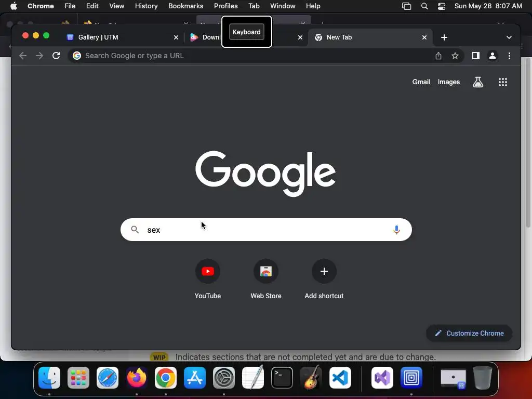This screenshot has height=399, width=532.
Task: Launch GarageBand from the Dock
Action: point(311,377)
